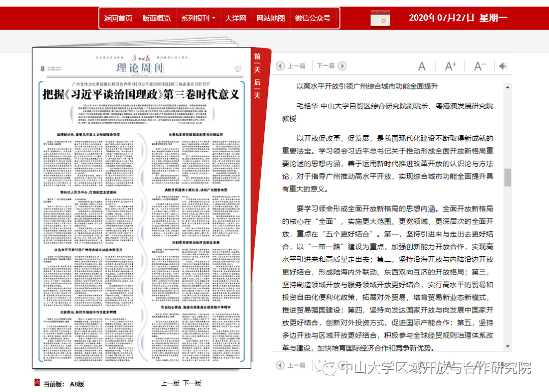Open article 完善和发展我国国家制度与治理体系 on the page
This screenshot has width=549, height=392.
(195, 135)
